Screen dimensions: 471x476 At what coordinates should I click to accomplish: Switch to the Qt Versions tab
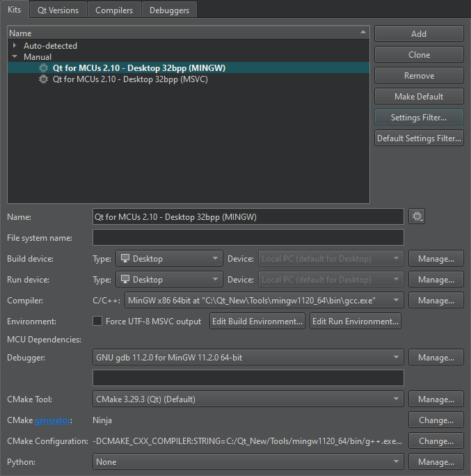58,10
